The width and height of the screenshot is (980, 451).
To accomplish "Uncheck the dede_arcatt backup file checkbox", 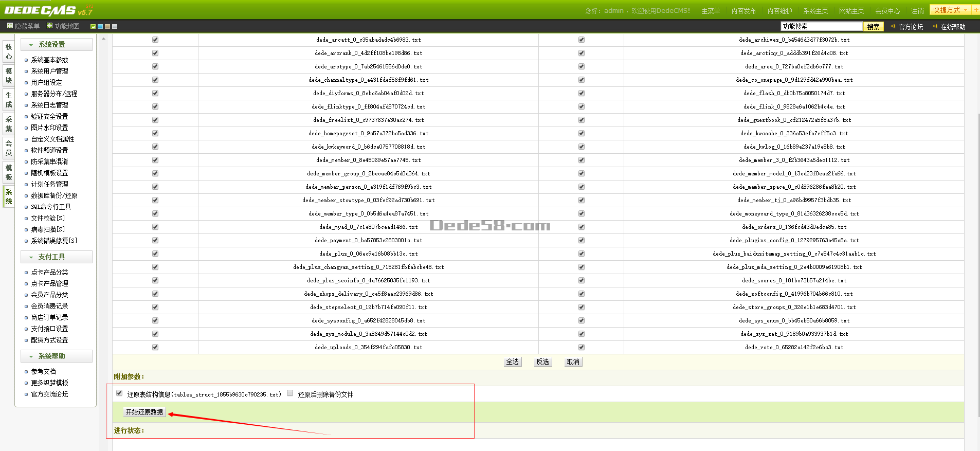I will click(155, 40).
